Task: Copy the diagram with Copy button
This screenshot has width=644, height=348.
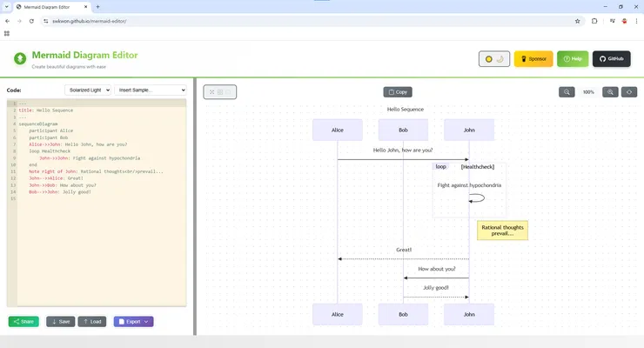Action: coord(398,92)
